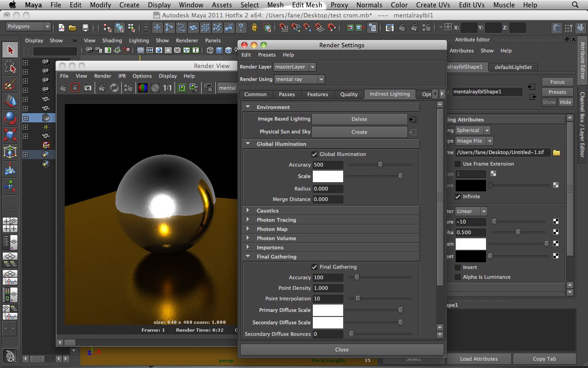Open the Polygons menu set dropdown
The width and height of the screenshot is (588, 368).
(x=28, y=27)
